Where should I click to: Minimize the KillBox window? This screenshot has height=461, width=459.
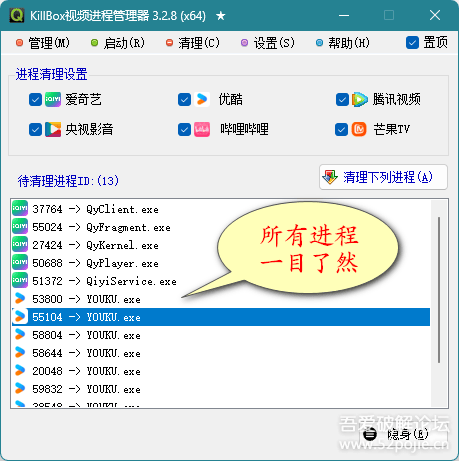(x=344, y=15)
